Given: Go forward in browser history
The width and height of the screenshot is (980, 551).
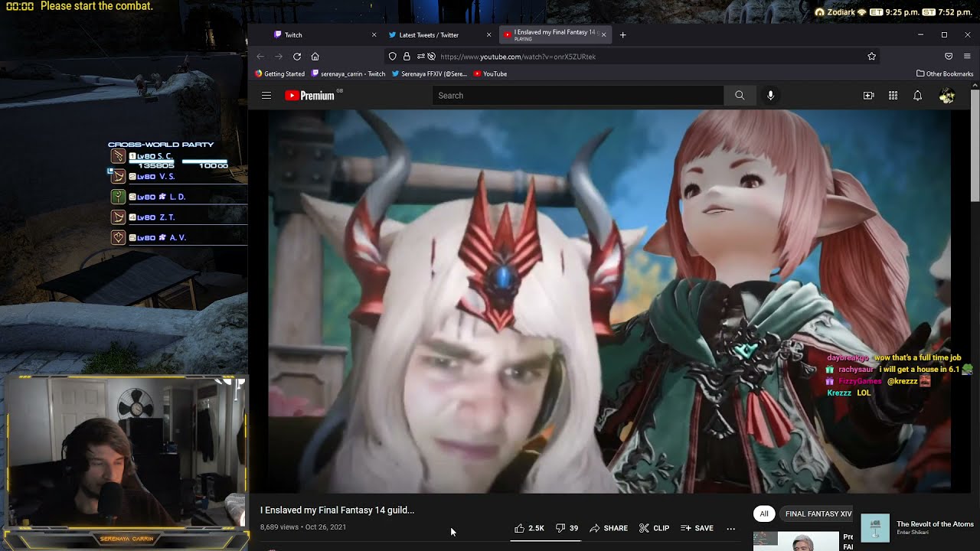Looking at the screenshot, I should [x=279, y=57].
